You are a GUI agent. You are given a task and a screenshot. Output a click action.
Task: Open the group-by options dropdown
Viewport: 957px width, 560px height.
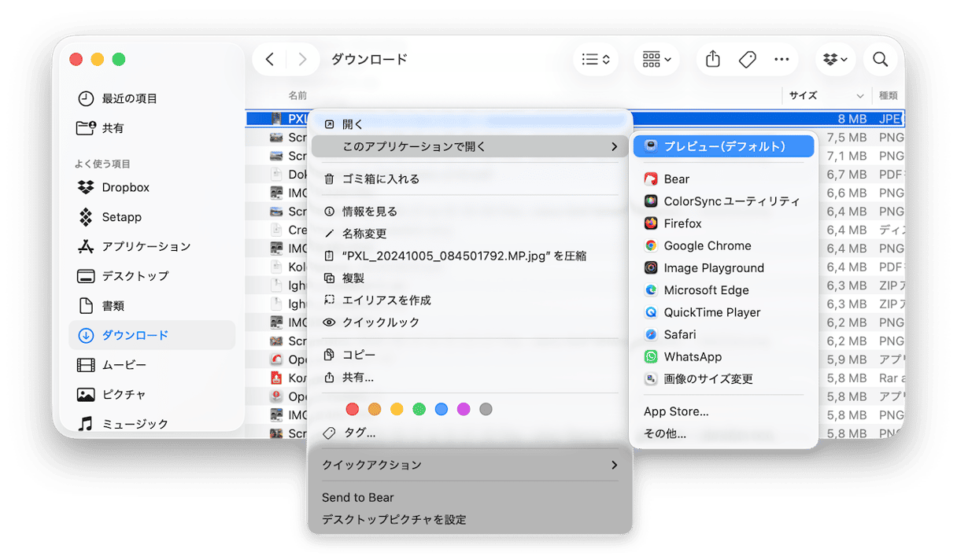point(657,59)
